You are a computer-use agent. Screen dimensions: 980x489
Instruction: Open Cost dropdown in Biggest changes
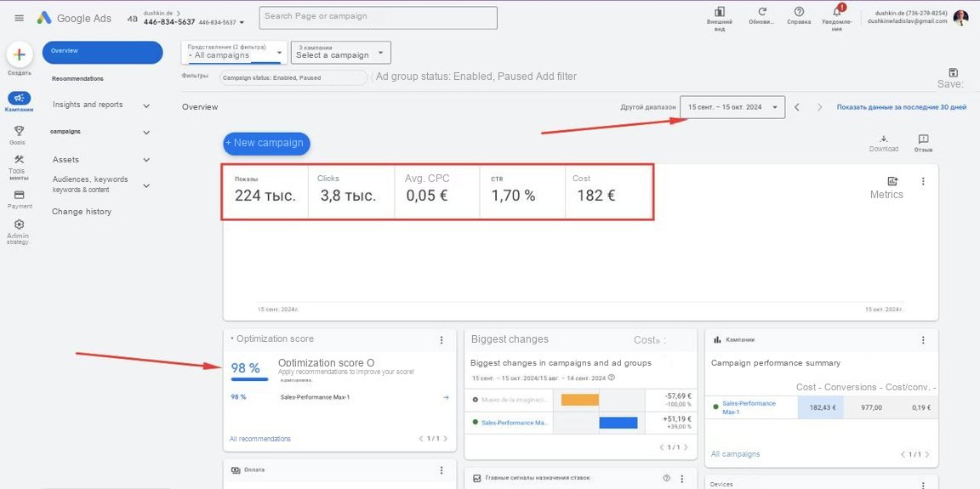649,340
